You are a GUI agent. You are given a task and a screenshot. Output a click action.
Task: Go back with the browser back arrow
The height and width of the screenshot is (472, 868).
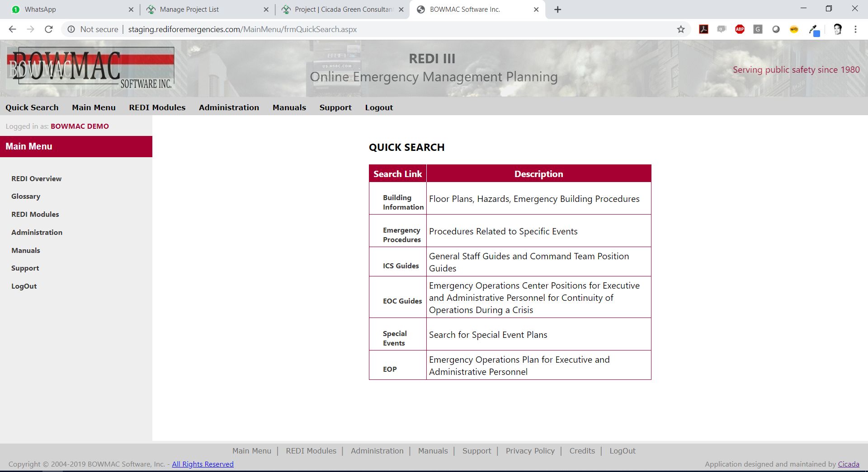coord(12,29)
